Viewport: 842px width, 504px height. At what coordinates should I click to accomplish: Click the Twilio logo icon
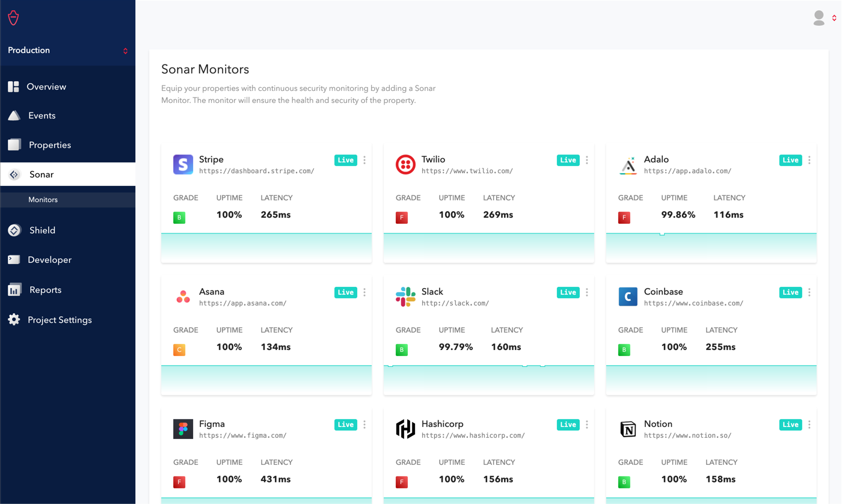click(x=405, y=164)
